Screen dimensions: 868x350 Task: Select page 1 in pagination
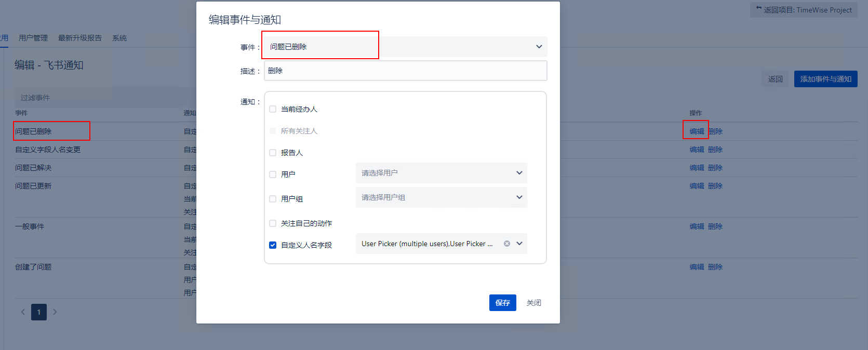pos(39,312)
